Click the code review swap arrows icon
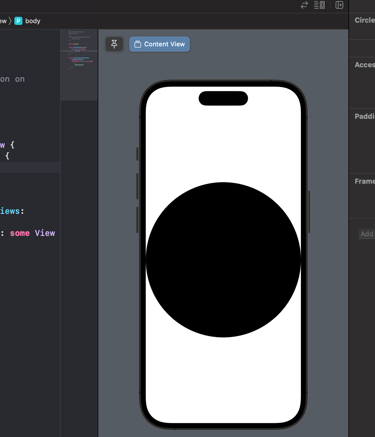 point(304,5)
